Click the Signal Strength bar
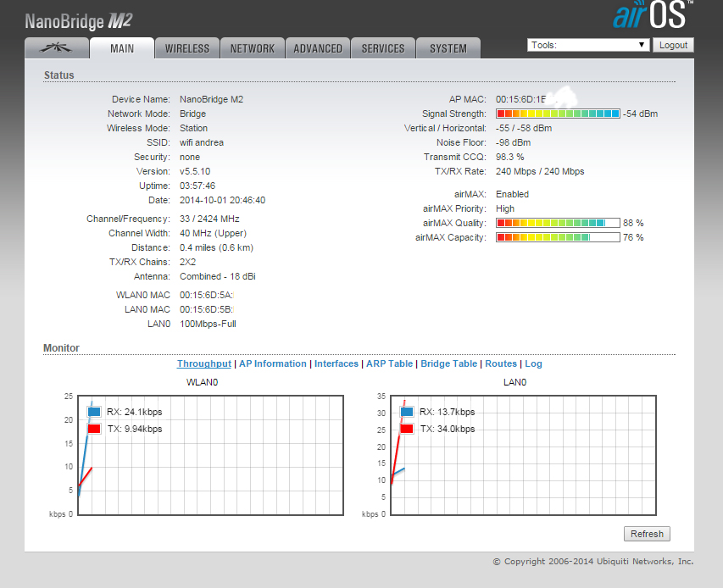The width and height of the screenshot is (723, 588). [x=558, y=114]
